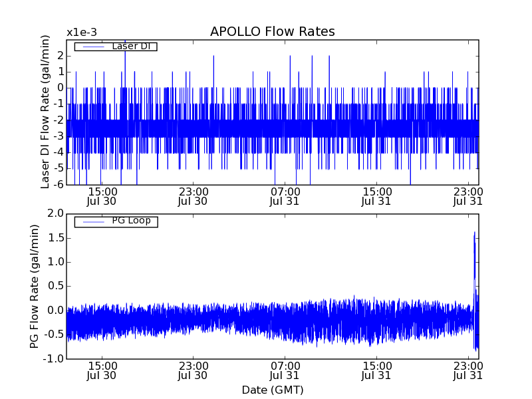This screenshot has height=399, width=532.
Task: Click y-tick "-0.5" on the PG Flow plot
Action: 54,334
